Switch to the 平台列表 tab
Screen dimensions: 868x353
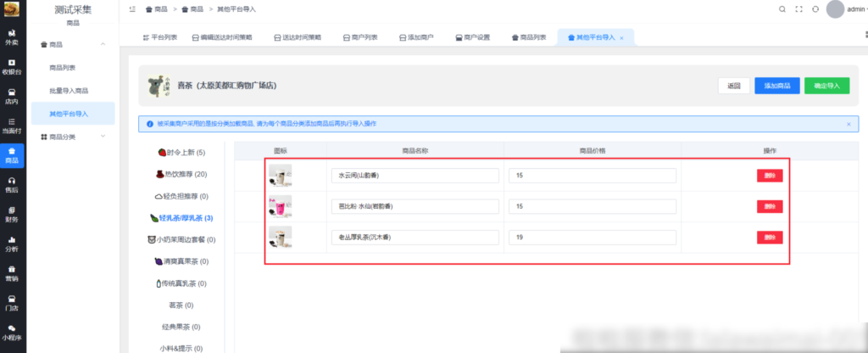click(159, 38)
